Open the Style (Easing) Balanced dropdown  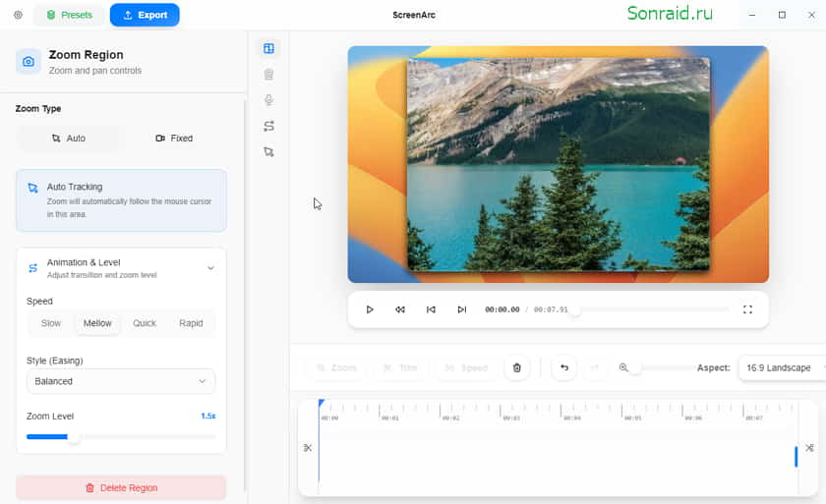121,381
